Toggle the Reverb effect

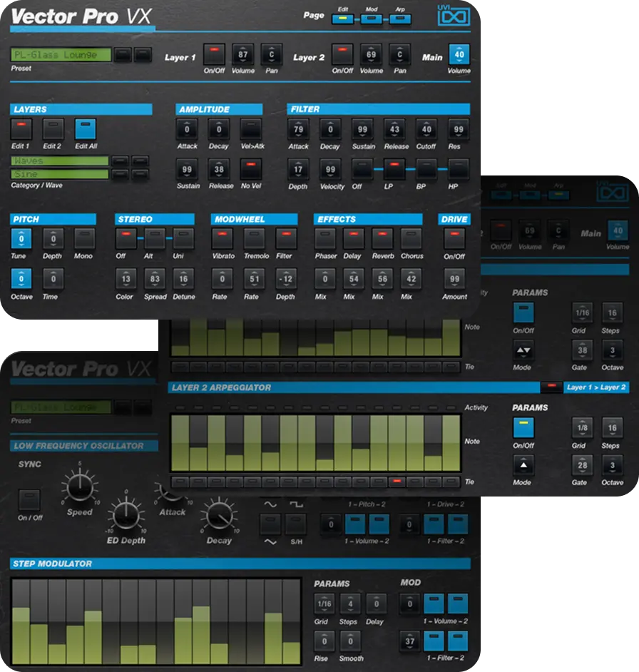pyautogui.click(x=382, y=239)
